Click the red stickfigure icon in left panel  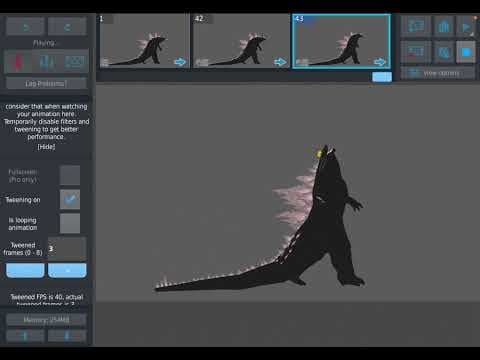click(18, 62)
